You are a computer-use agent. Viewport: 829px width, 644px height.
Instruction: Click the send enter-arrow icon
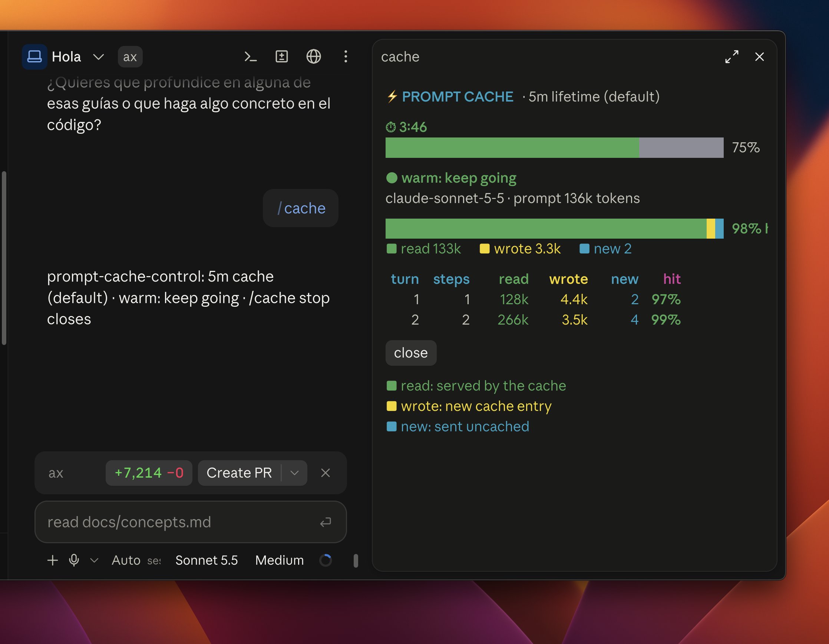[325, 522]
